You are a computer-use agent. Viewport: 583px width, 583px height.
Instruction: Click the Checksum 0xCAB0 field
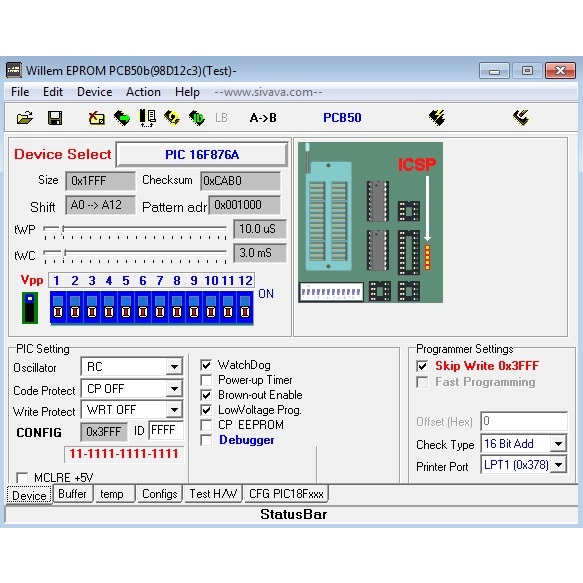240,181
